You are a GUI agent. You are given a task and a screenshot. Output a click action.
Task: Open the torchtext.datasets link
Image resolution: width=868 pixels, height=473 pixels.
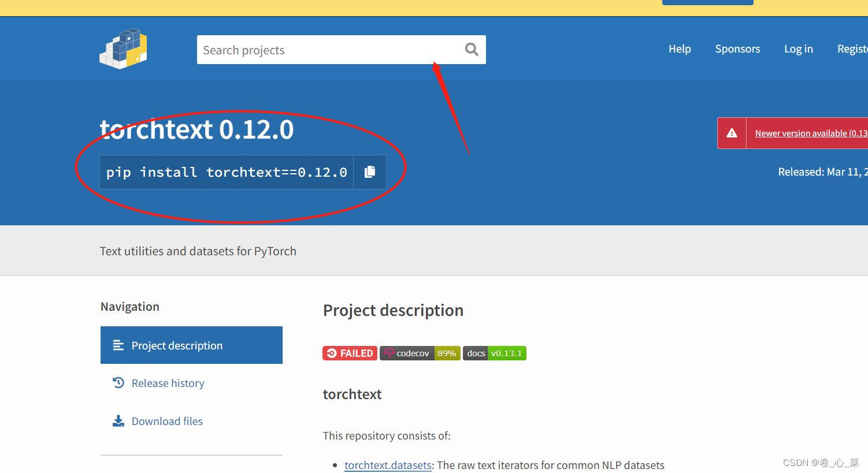pyautogui.click(x=388, y=465)
